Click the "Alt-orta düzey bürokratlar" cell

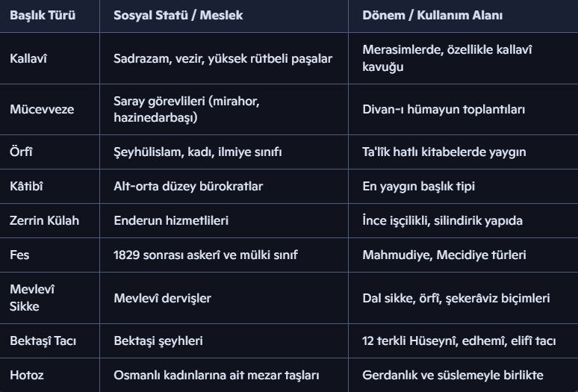click(187, 186)
